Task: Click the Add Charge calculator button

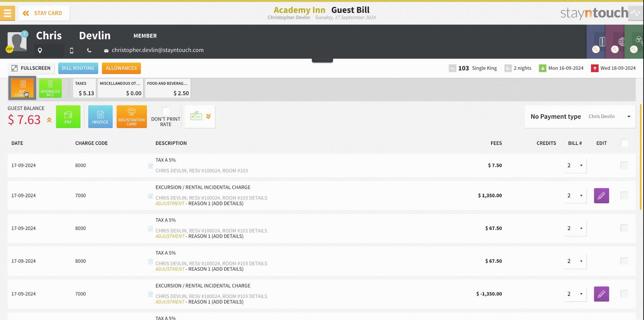Action: 22,88
